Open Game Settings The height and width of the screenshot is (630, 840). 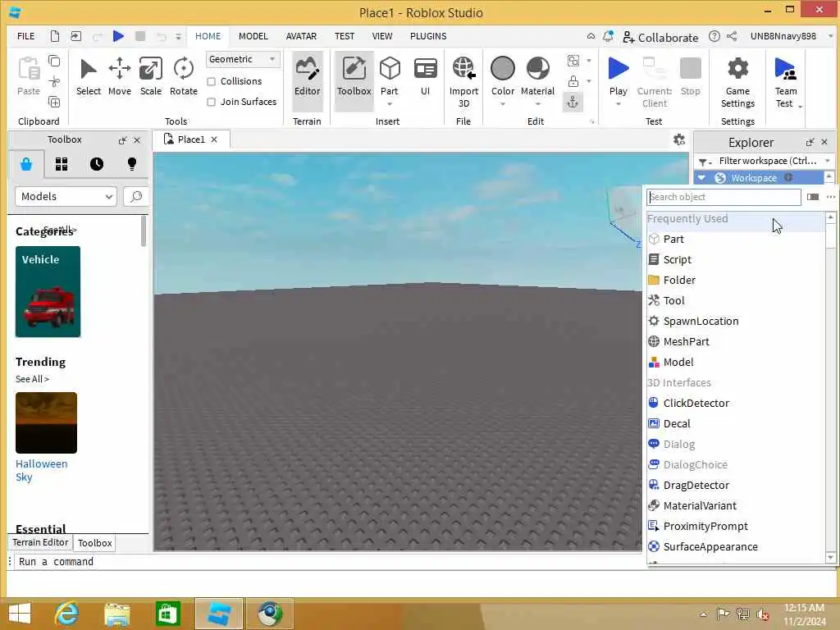(x=737, y=81)
